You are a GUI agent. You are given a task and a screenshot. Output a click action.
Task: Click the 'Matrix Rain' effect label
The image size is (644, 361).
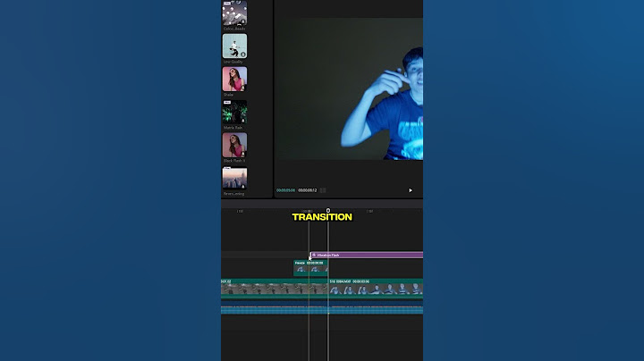(x=233, y=128)
